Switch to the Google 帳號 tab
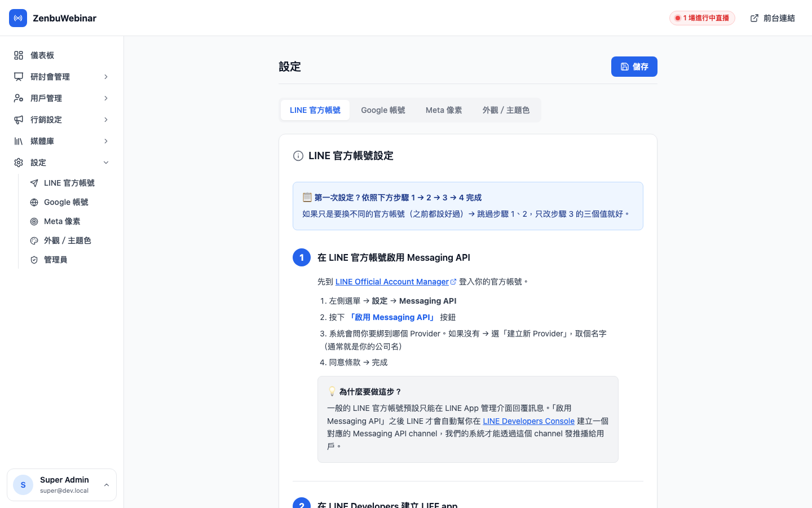 [383, 110]
